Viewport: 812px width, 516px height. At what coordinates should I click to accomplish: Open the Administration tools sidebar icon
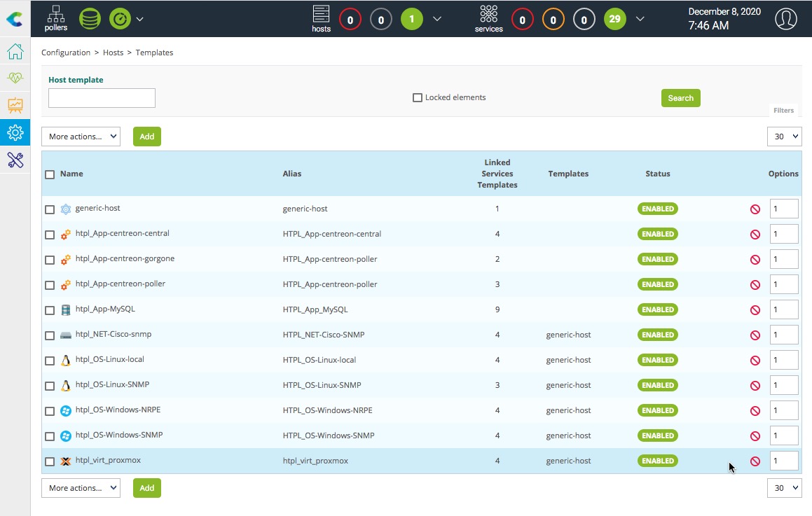15,160
